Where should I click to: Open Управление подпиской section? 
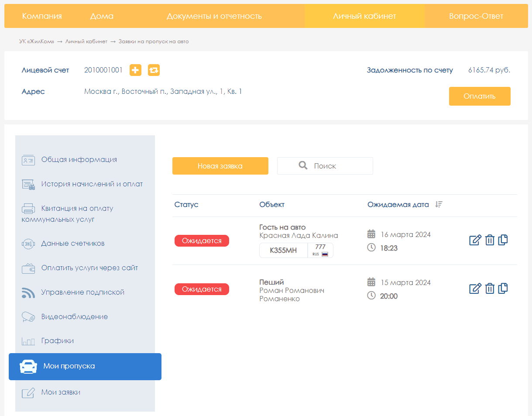83,292
